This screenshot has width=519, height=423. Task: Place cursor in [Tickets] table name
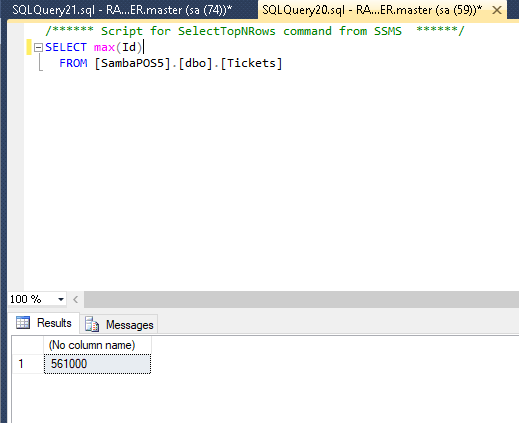(x=251, y=63)
